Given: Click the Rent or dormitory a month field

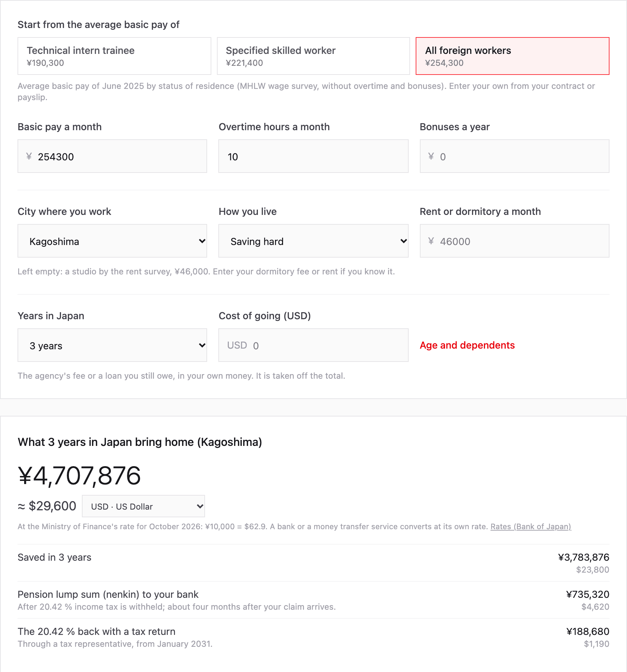Looking at the screenshot, I should [515, 241].
